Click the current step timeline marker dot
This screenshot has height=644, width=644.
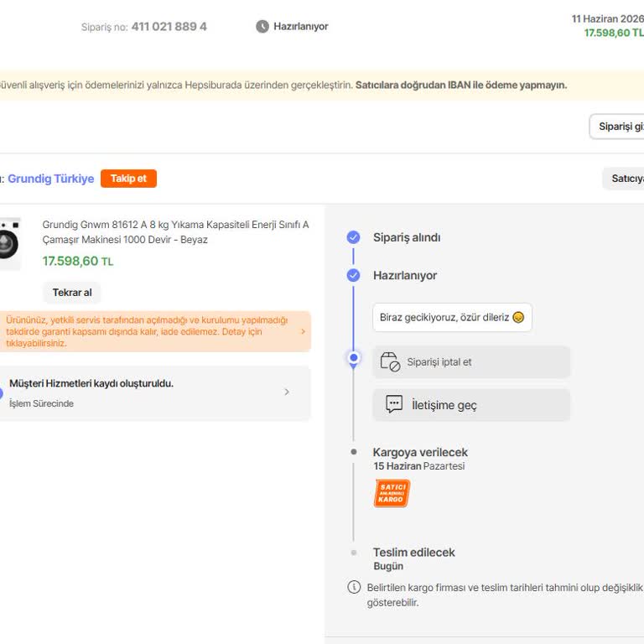[354, 358]
